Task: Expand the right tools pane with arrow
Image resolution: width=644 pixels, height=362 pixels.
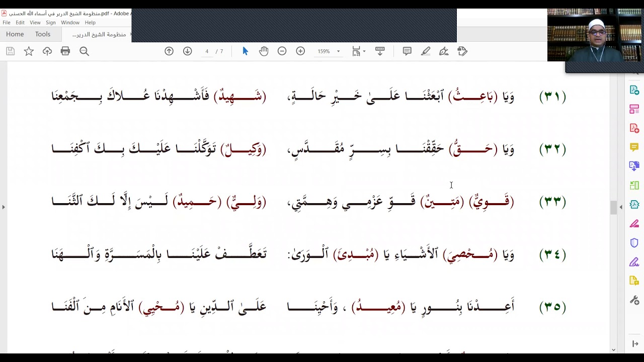Action: click(634, 343)
